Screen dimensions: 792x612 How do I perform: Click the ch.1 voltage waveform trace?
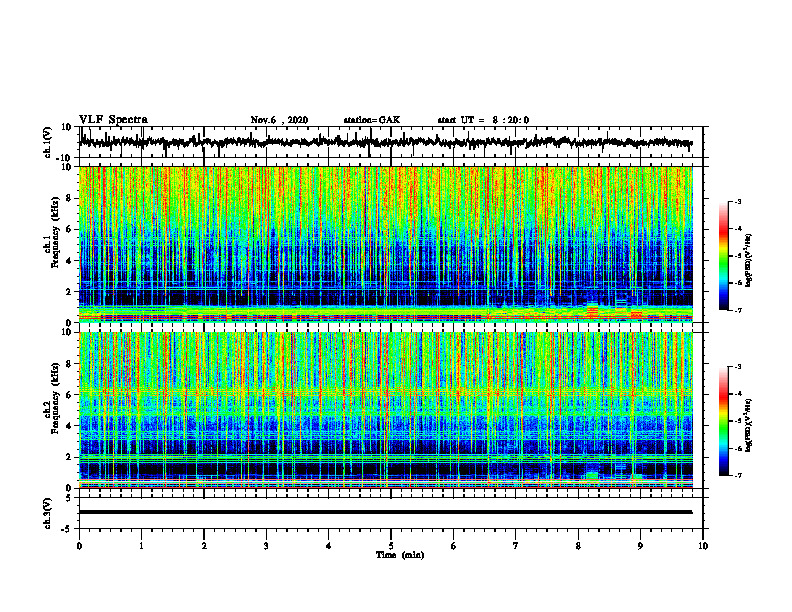(385, 142)
